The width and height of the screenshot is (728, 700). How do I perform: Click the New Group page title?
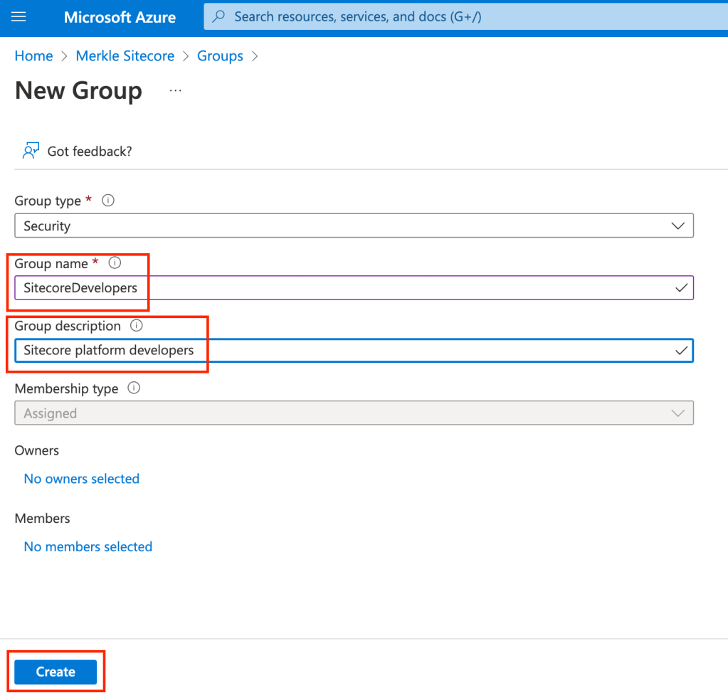pos(78,90)
